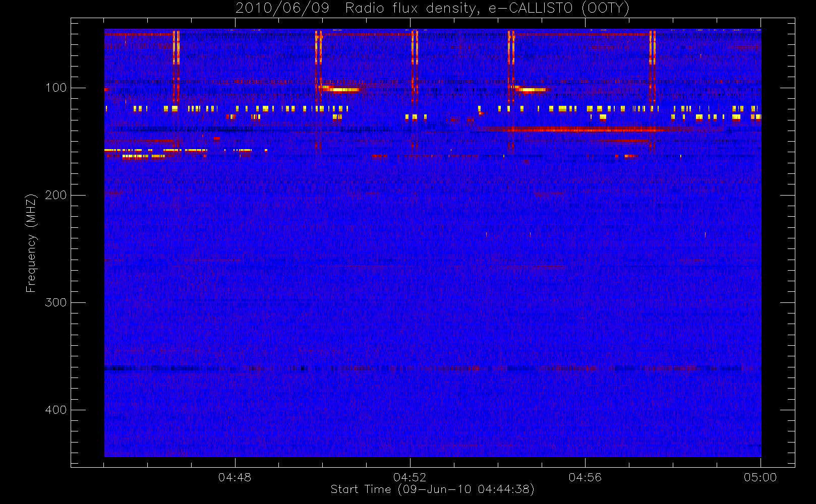Screen dimensions: 816x504
Task: Click the 05:00 time tick label
Action: [760, 477]
